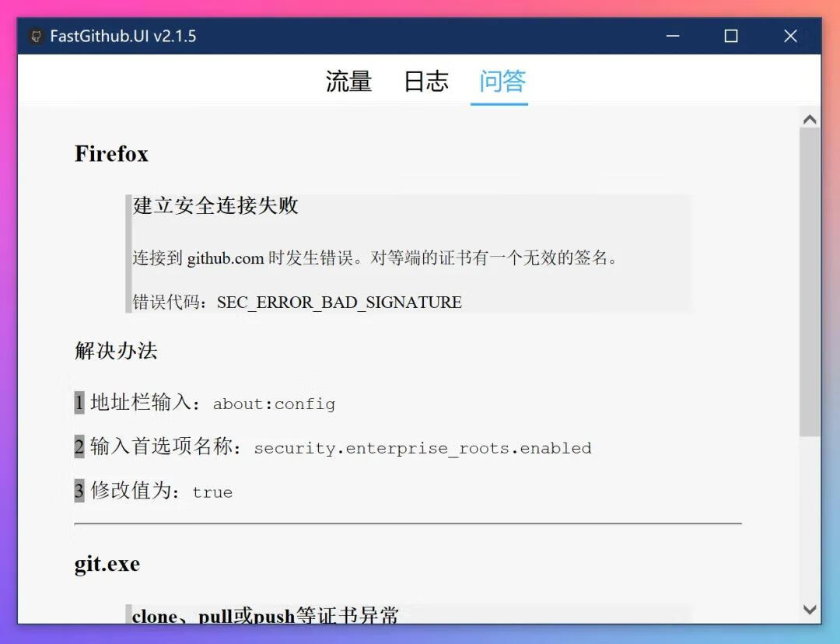Click the FastGithub octocat icon in title bar
The image size is (840, 644).
coord(36,36)
